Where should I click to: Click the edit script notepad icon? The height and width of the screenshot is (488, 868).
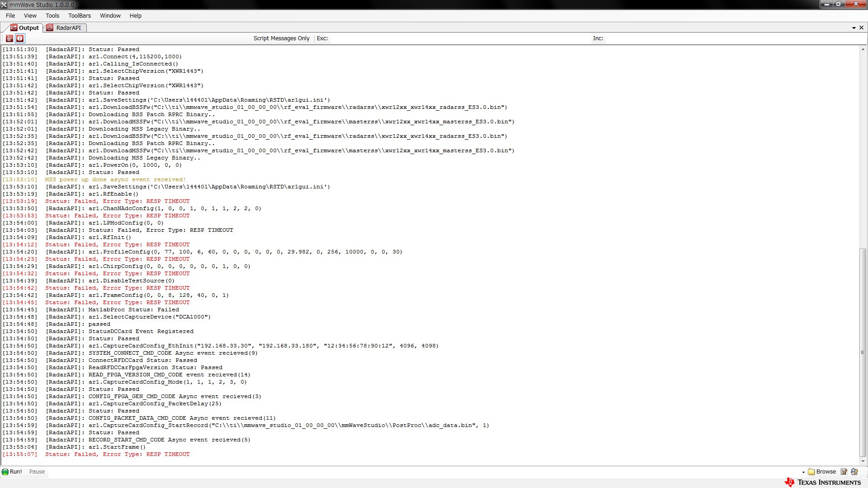(844, 472)
